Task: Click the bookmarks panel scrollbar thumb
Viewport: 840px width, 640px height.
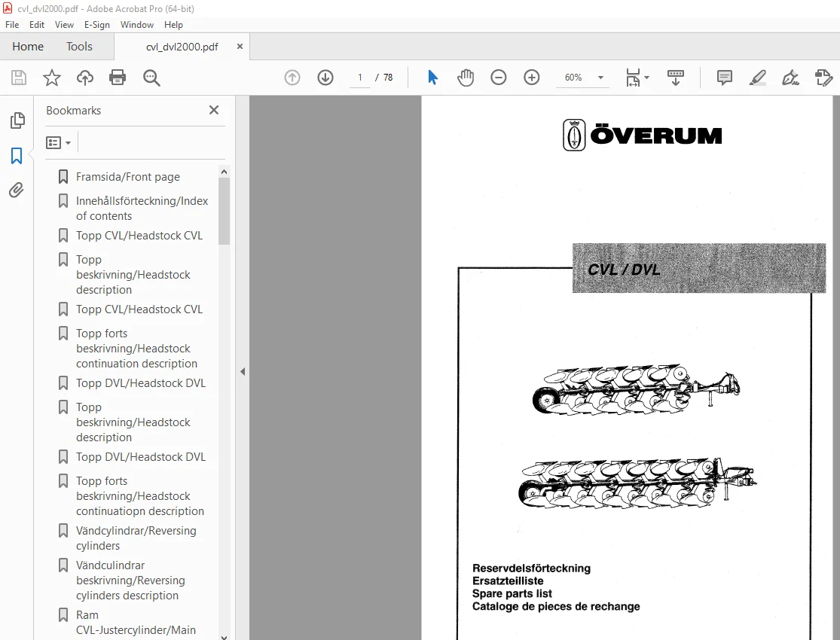Action: 224,211
